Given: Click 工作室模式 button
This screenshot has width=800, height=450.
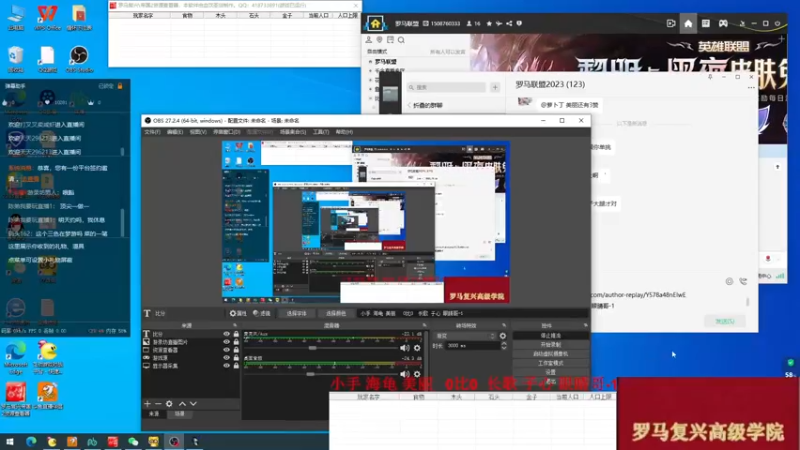Looking at the screenshot, I should pyautogui.click(x=551, y=363).
